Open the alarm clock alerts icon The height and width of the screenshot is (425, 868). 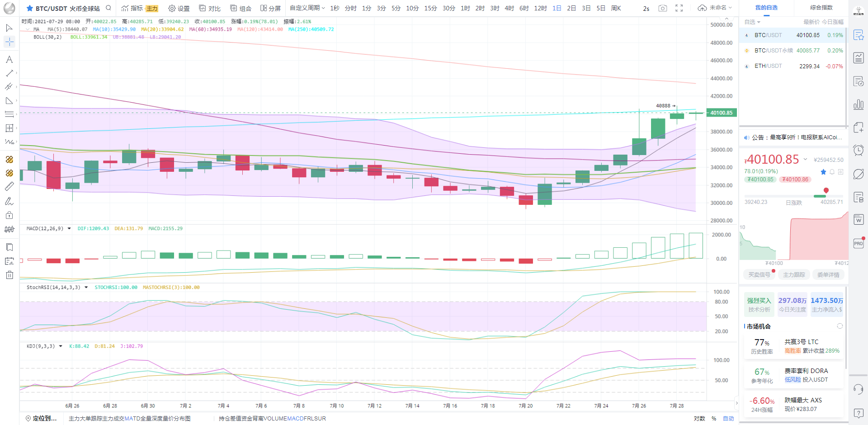click(x=859, y=150)
